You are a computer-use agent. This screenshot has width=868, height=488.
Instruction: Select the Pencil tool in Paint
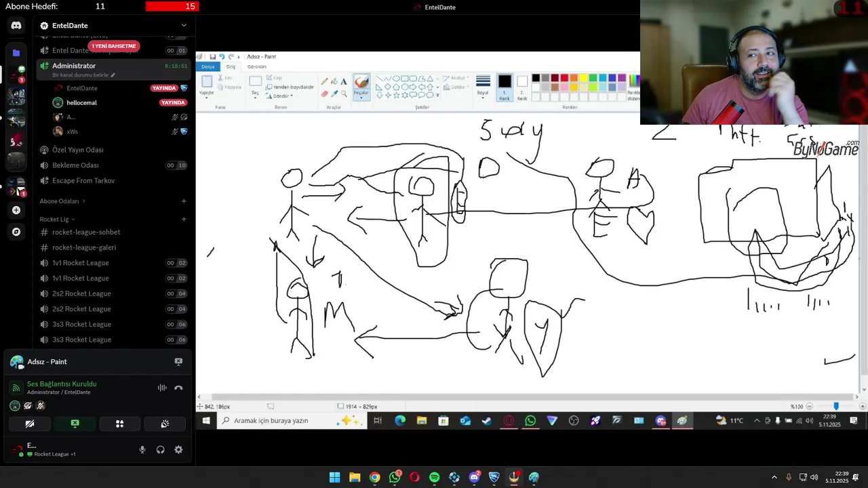pos(324,81)
